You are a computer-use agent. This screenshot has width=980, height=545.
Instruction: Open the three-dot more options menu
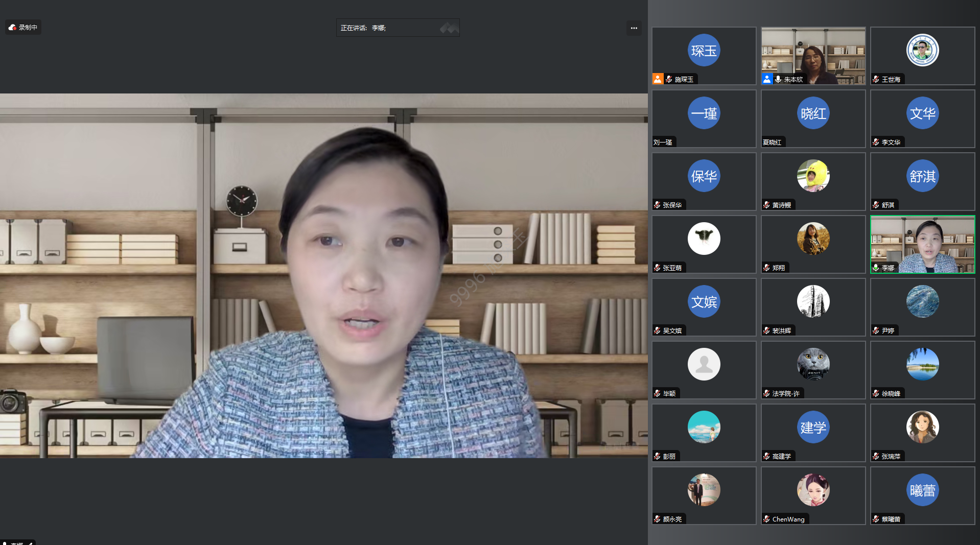[x=634, y=28]
